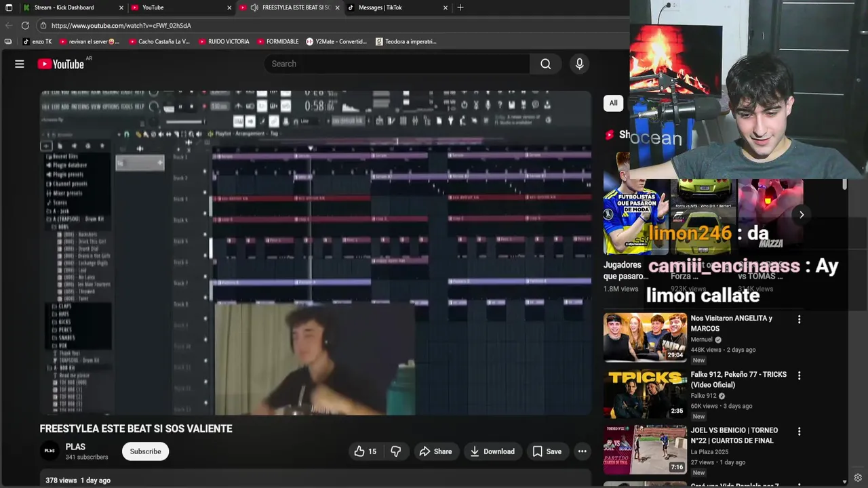This screenshot has width=868, height=488.
Task: Open the Nos Visitaron ANGELITA y MARCOS thumbnail
Action: tap(645, 338)
